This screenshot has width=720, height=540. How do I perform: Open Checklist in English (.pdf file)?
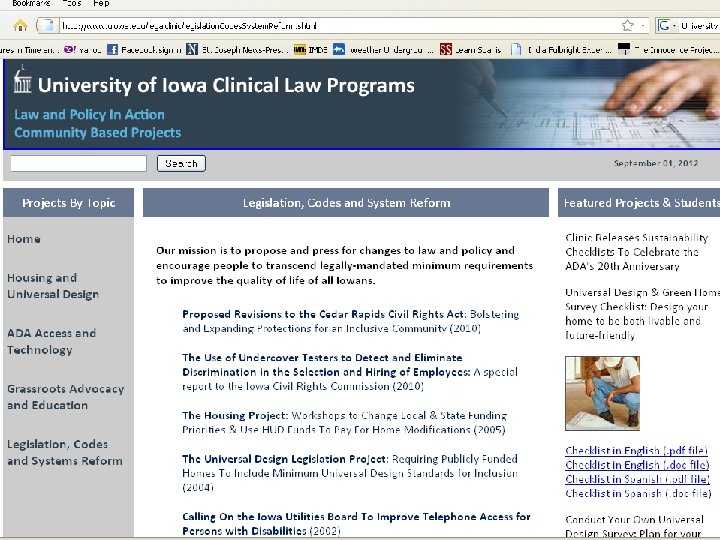[x=636, y=450]
